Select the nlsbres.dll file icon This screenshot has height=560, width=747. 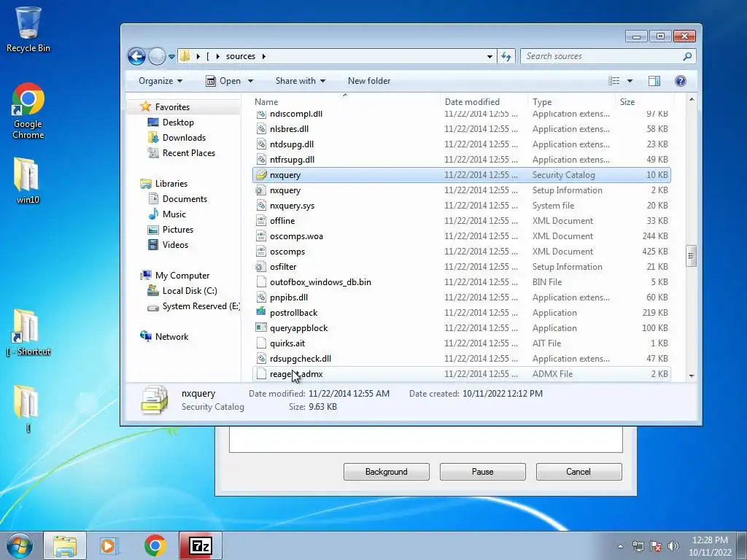(260, 129)
